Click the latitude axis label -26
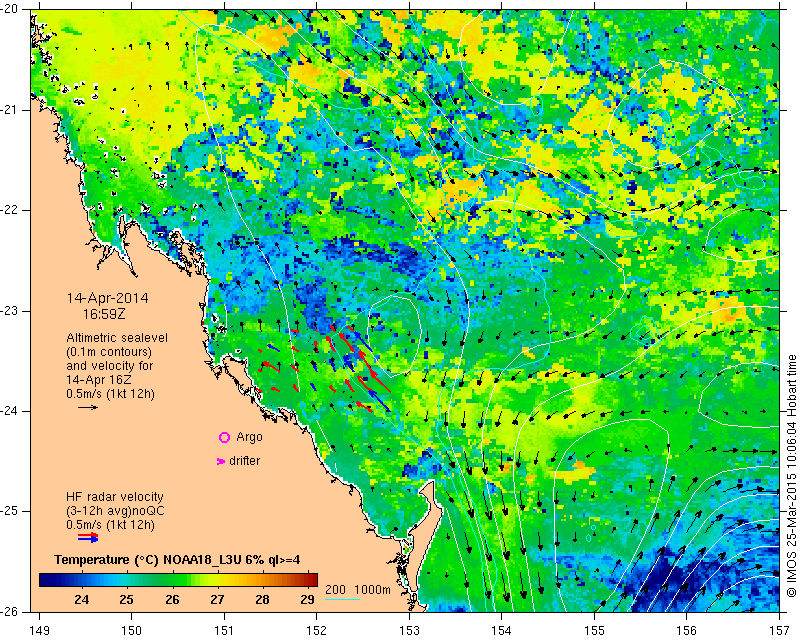The height and width of the screenshot is (640, 800). [10, 611]
